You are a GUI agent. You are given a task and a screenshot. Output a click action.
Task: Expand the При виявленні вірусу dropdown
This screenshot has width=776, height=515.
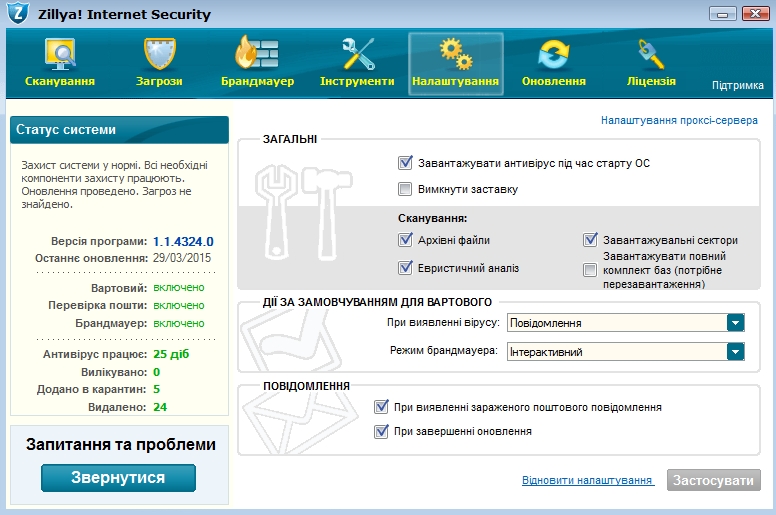(x=735, y=322)
